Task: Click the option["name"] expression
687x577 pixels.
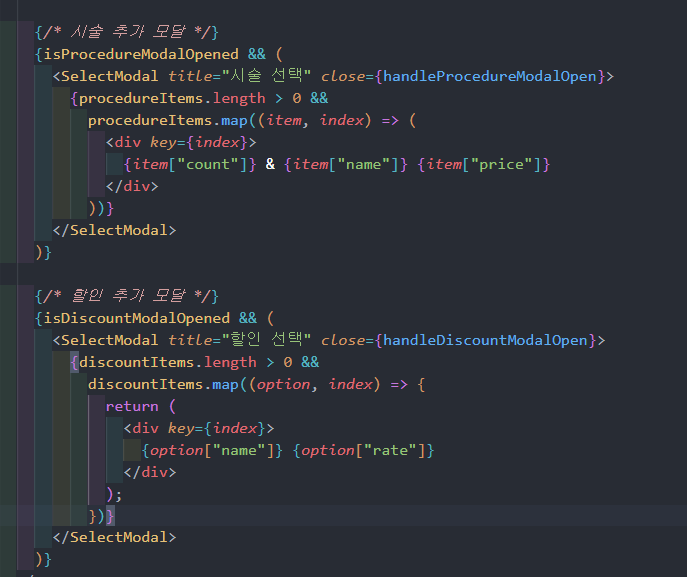Action: (x=212, y=450)
